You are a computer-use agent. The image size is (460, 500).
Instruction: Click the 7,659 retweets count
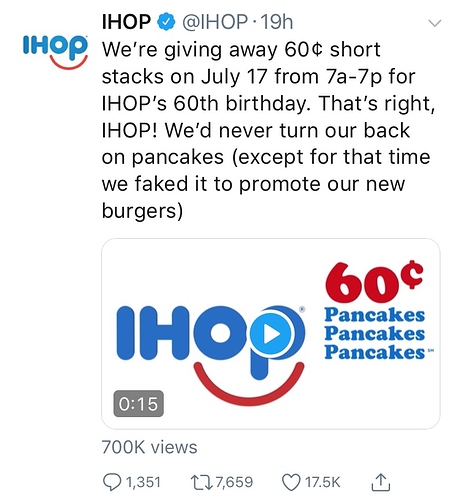click(234, 483)
